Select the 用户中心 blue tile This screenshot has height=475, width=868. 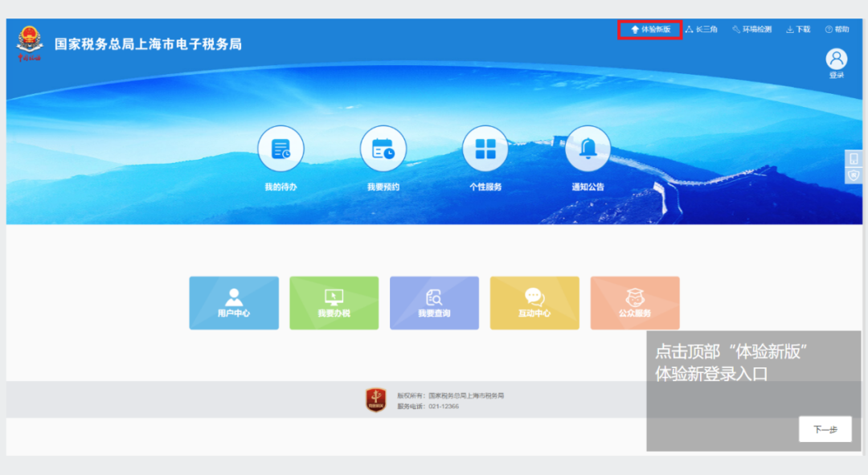tap(234, 303)
